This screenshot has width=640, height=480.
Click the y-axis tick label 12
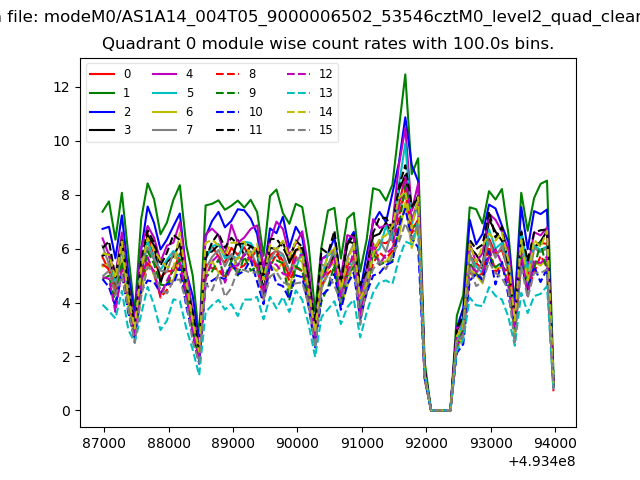[61, 87]
